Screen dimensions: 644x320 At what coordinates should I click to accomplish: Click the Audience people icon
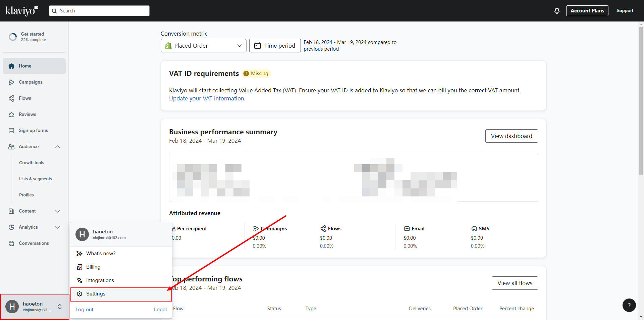coord(11,147)
